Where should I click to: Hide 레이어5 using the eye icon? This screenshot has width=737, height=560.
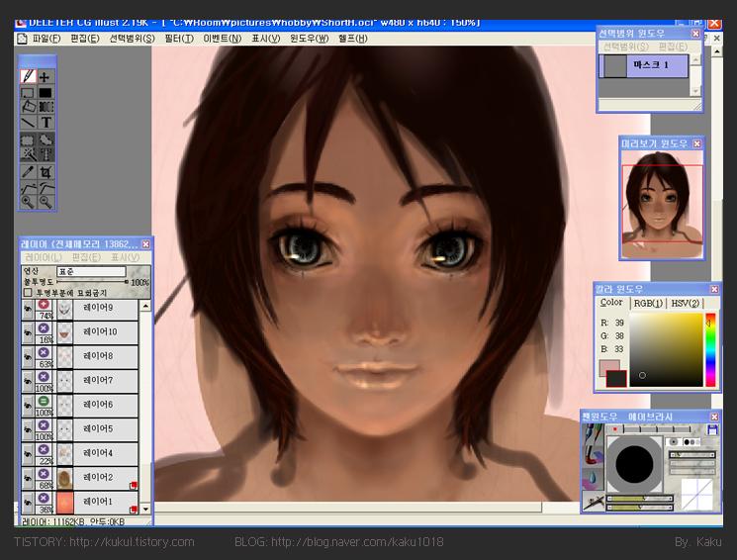[x=28, y=429]
